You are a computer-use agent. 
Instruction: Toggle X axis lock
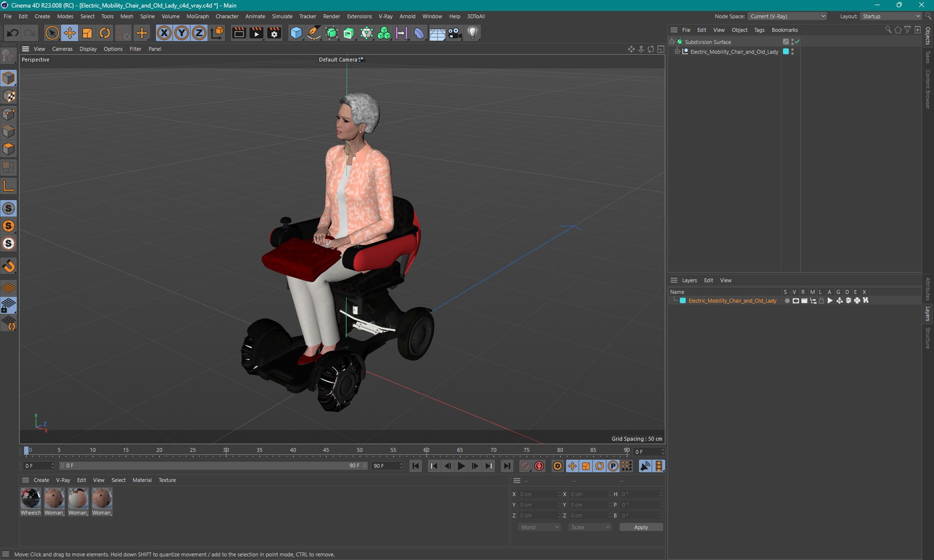coord(164,33)
